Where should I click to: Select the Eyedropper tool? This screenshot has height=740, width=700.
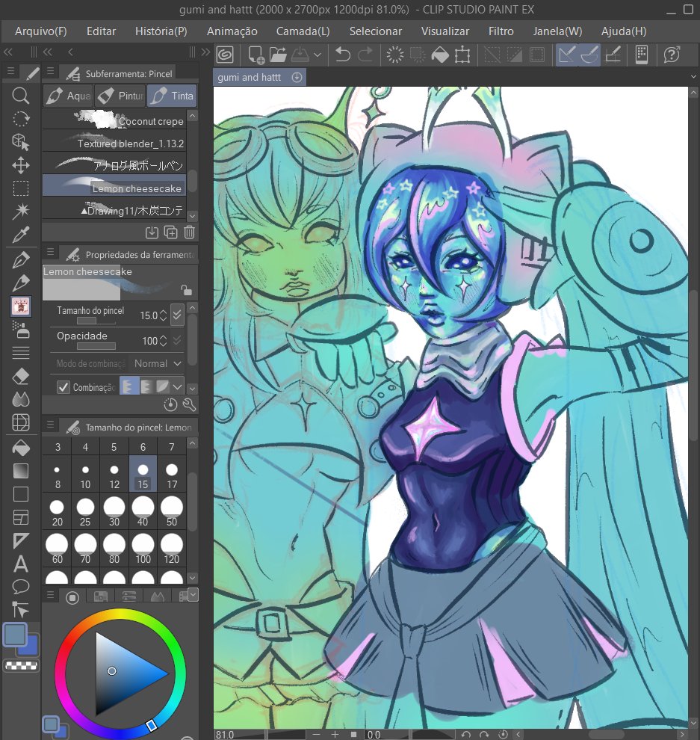tap(20, 234)
